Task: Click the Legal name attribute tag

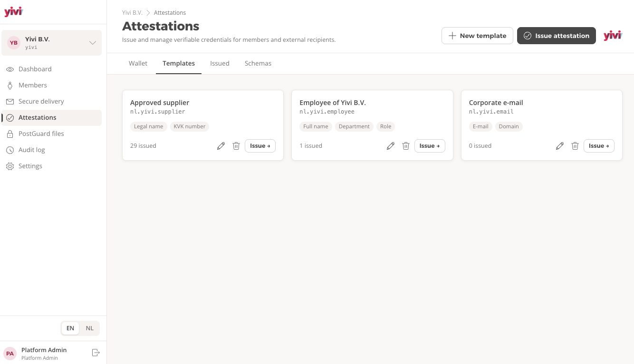Action: [148, 126]
